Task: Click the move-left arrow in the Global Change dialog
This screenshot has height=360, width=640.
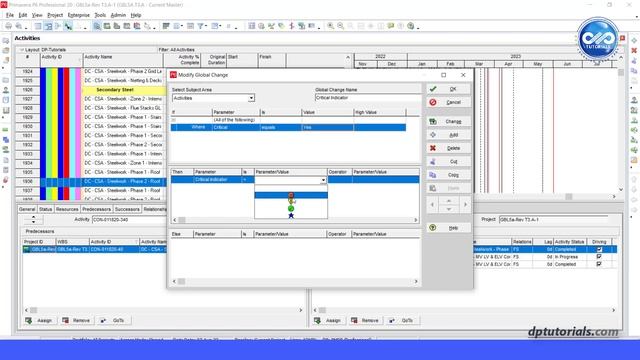Action: pyautogui.click(x=433, y=204)
